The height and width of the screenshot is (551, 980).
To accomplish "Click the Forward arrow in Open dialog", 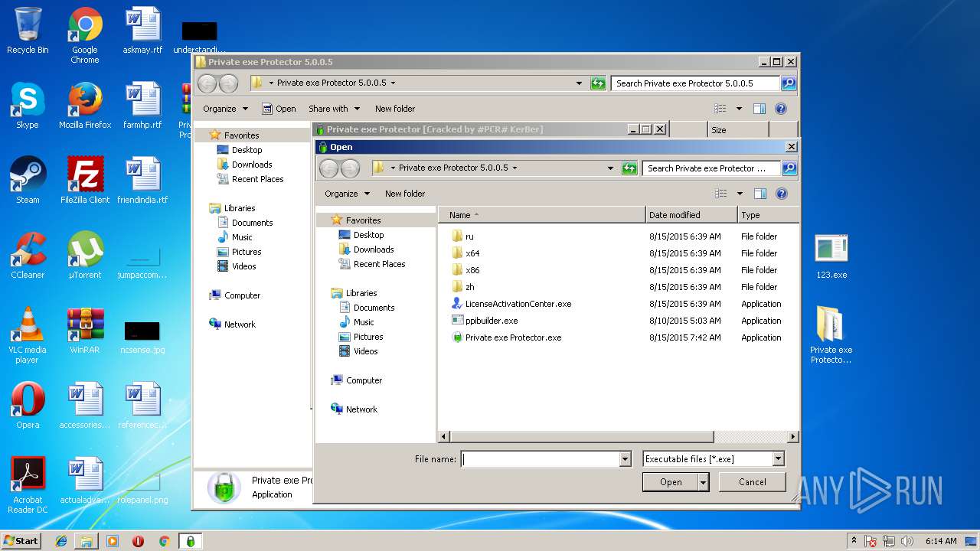I will pyautogui.click(x=350, y=168).
